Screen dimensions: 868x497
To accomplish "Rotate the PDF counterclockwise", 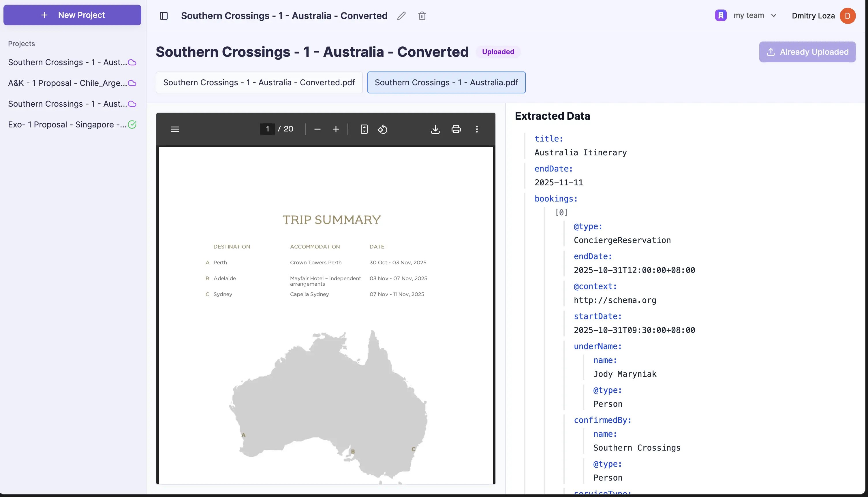I will [x=382, y=129].
